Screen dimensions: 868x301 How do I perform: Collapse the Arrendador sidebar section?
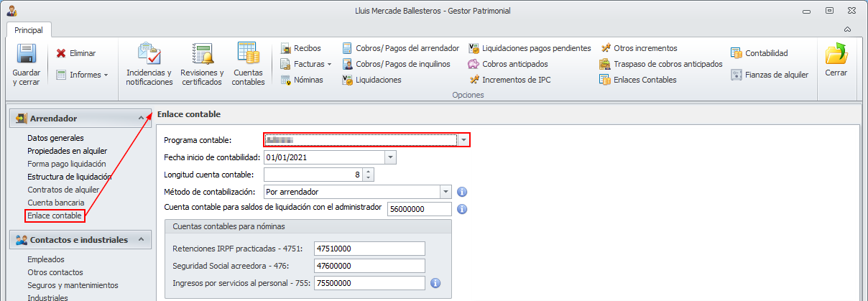(141, 118)
